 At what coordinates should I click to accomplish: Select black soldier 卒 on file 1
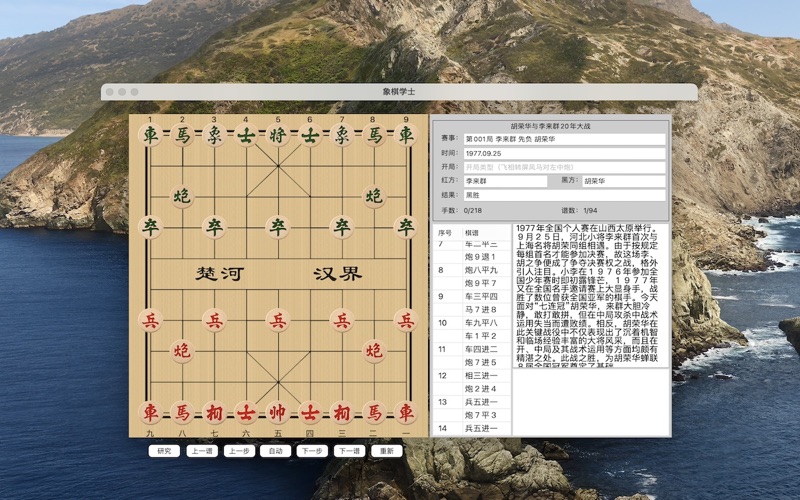150,228
